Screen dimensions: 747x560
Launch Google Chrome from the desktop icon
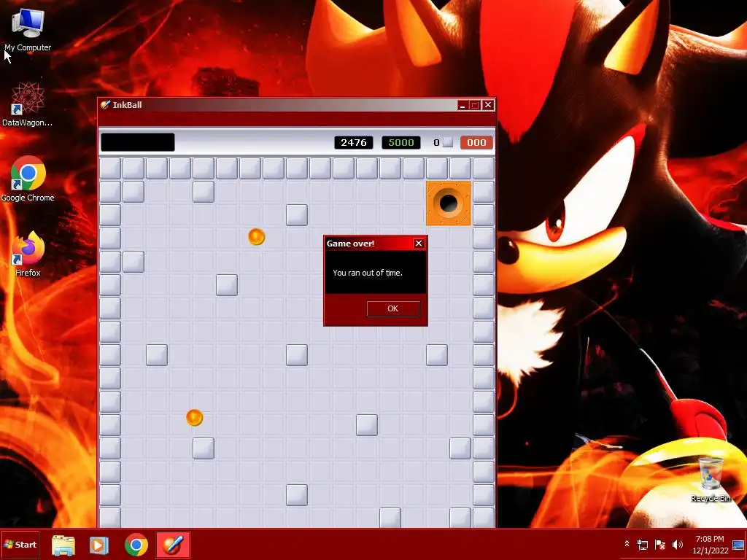28,179
